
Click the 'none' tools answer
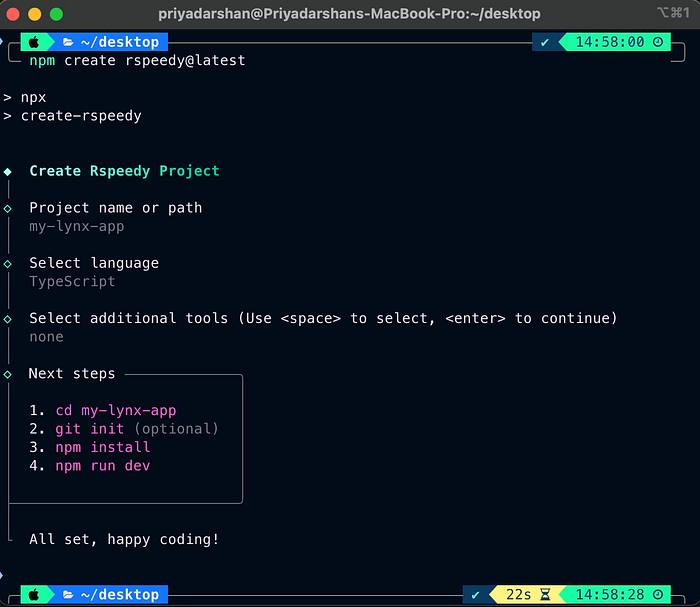tap(46, 337)
